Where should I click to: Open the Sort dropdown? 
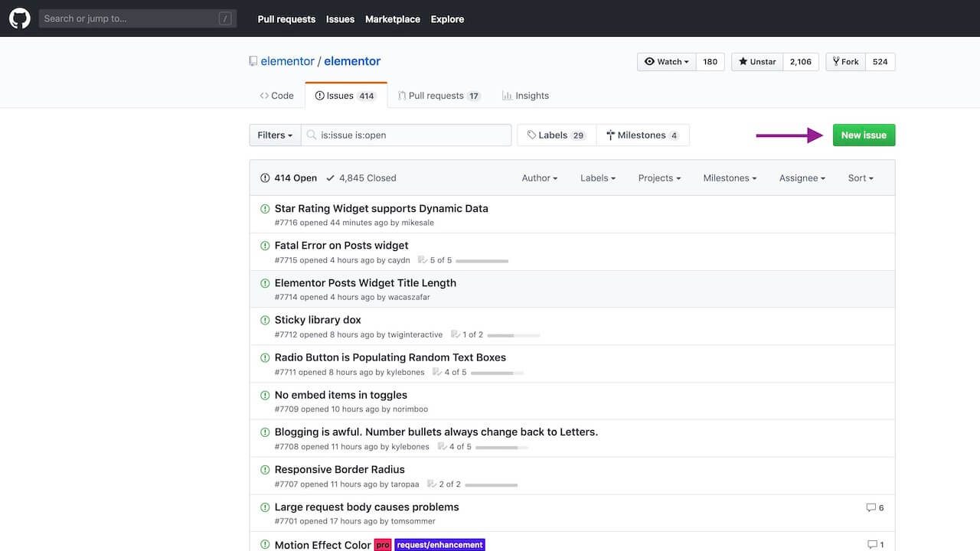pos(861,178)
